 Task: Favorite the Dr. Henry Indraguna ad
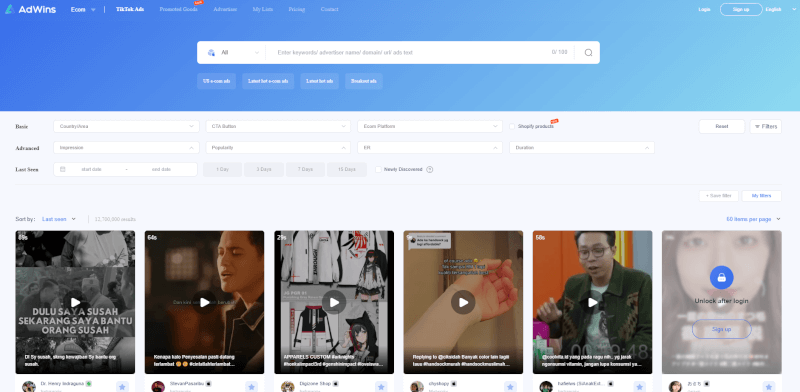tap(122, 387)
